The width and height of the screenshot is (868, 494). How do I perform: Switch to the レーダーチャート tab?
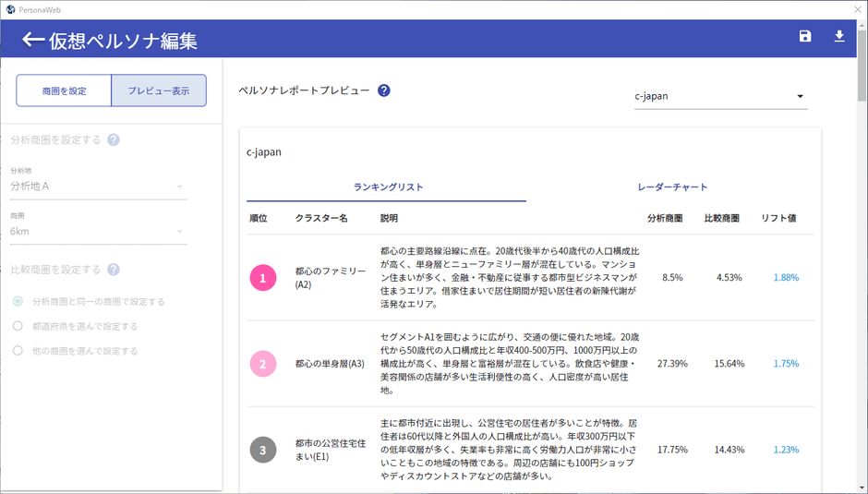(672, 187)
